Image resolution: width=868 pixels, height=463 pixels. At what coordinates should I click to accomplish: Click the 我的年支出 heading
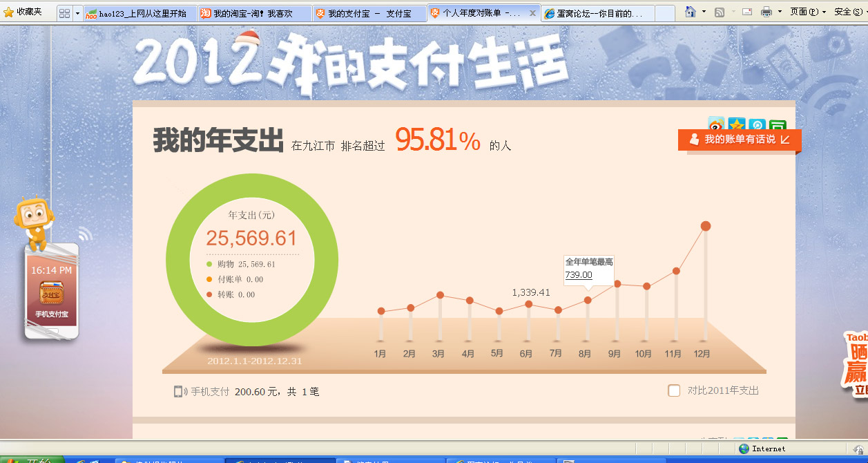[x=218, y=140]
